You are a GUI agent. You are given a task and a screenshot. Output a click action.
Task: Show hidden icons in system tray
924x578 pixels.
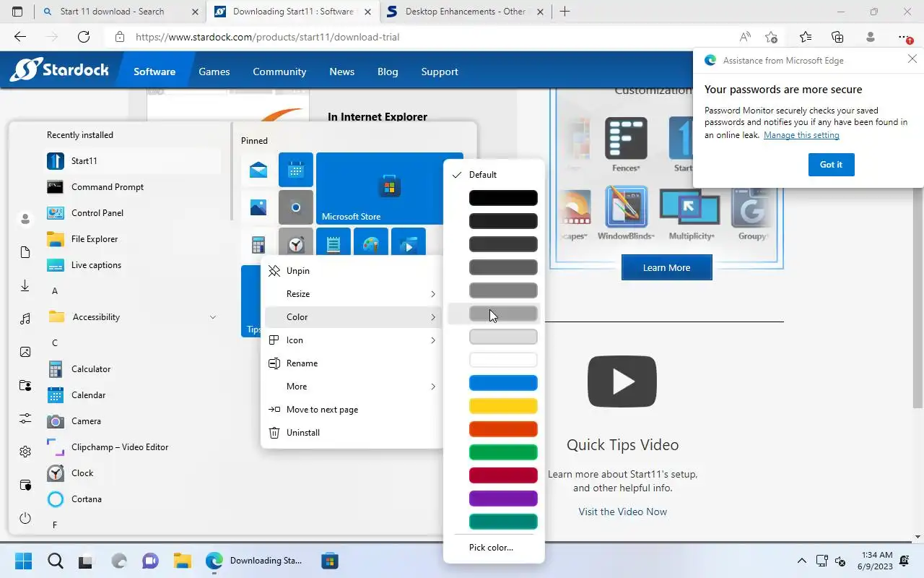pos(801,560)
